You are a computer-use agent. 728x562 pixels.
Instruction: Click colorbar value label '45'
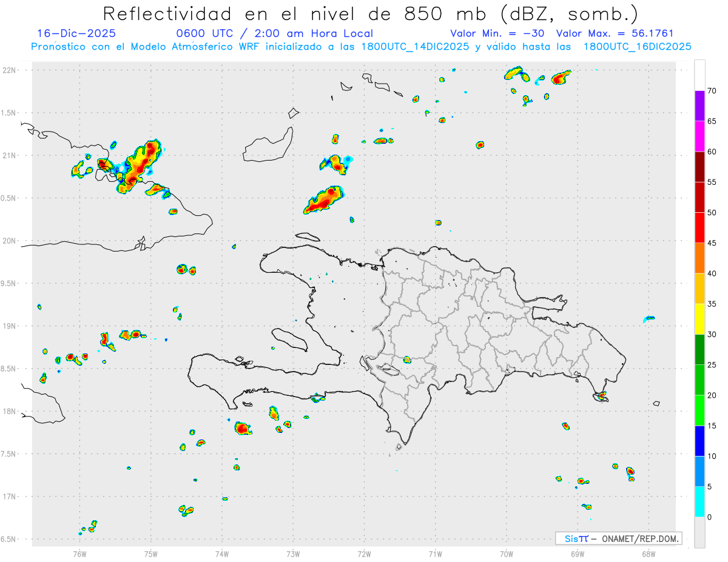(712, 243)
